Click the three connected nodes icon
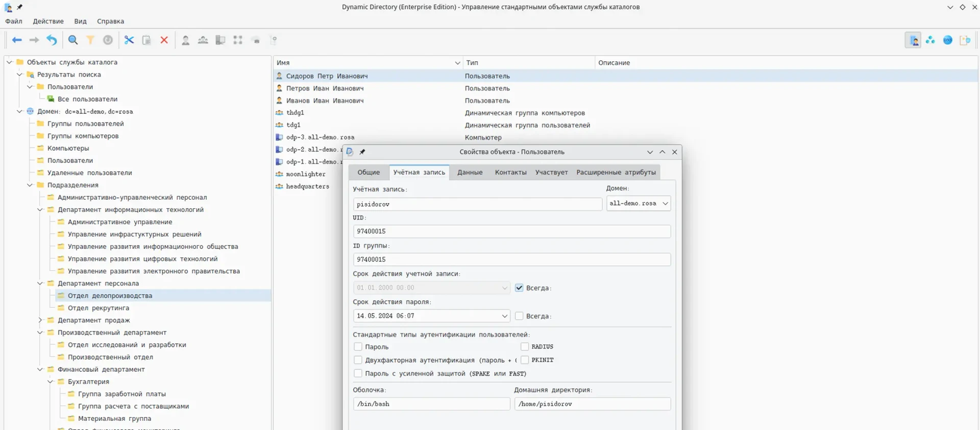Viewport: 980px width, 430px height. point(930,40)
